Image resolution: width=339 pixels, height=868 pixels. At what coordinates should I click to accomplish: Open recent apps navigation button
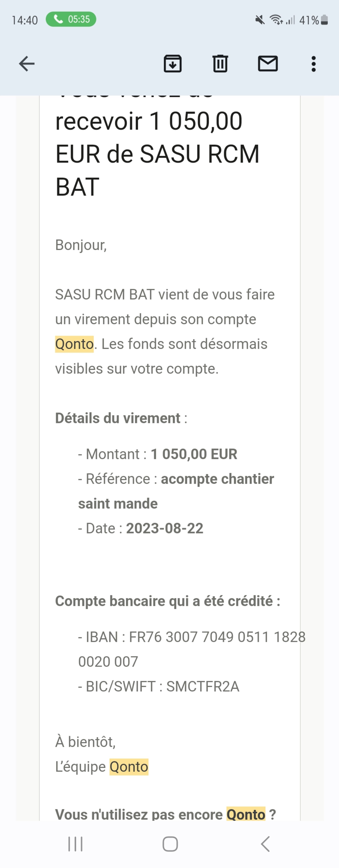point(75,844)
